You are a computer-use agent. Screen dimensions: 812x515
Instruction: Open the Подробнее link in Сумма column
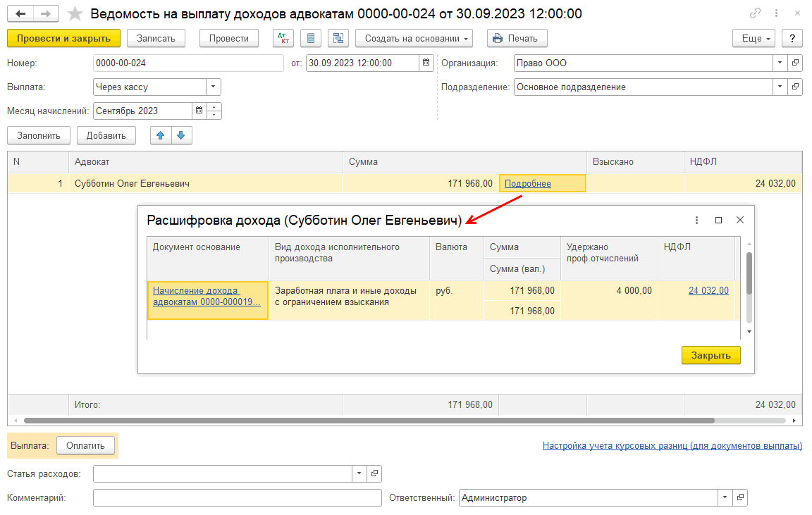click(527, 184)
